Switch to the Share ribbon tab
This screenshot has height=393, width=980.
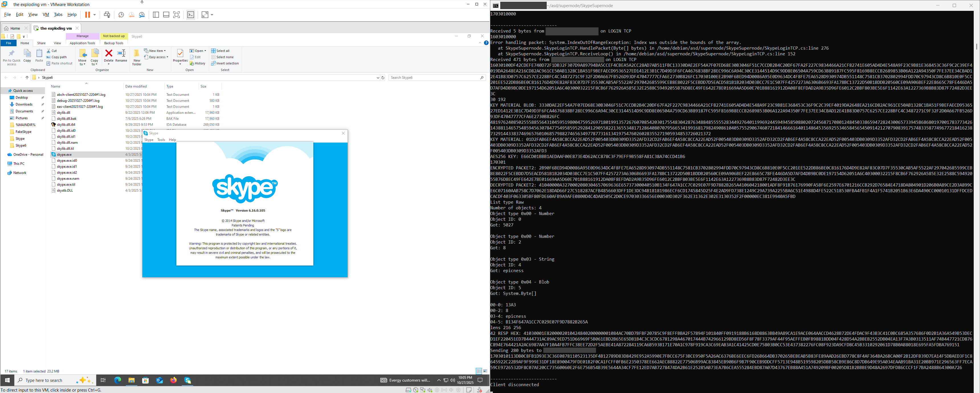point(42,43)
